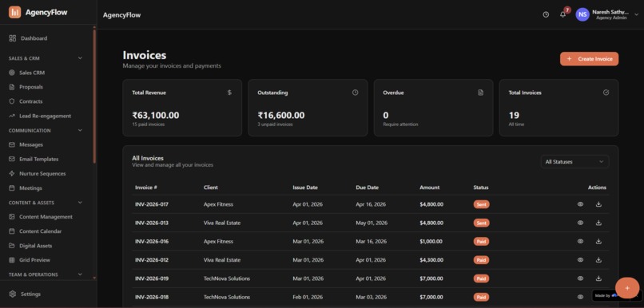Click the dollar icon on Total Revenue card
644x308 pixels.
point(229,93)
